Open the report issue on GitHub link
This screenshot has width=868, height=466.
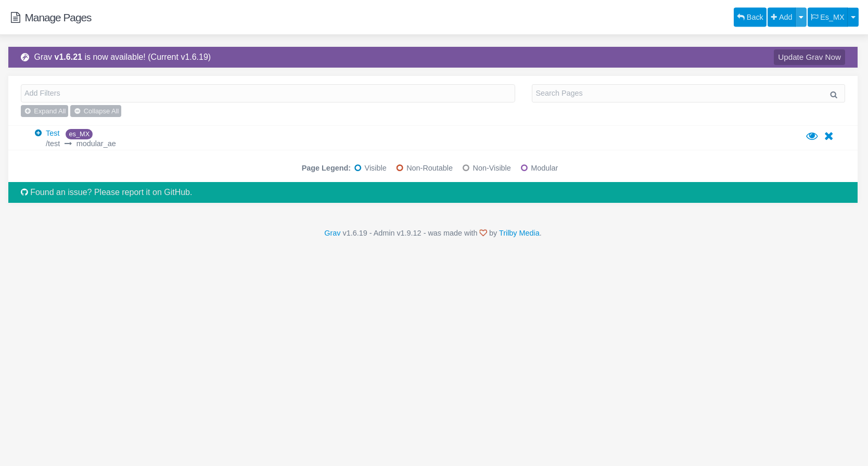[111, 192]
